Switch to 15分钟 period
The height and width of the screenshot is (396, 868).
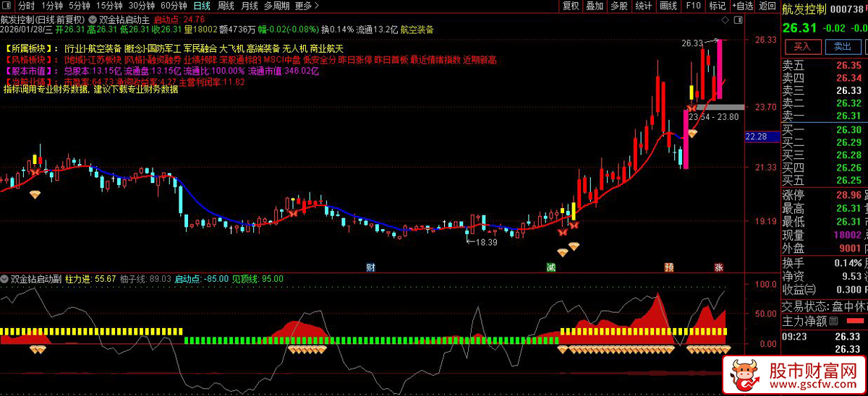pyautogui.click(x=109, y=6)
